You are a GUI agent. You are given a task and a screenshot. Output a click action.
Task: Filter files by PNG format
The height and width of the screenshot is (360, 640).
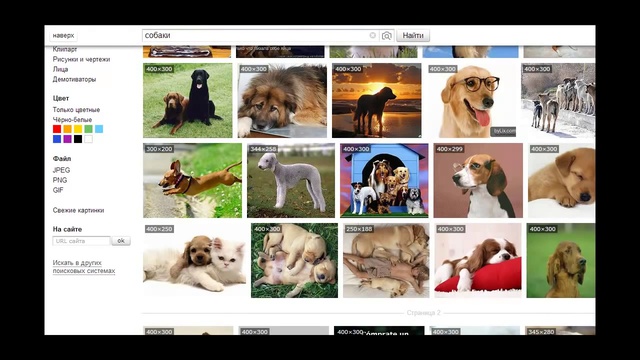tap(60, 180)
